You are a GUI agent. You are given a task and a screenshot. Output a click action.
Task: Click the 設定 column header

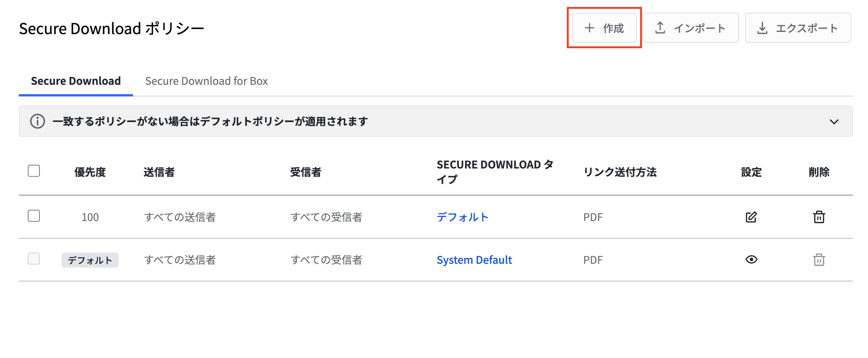(752, 172)
